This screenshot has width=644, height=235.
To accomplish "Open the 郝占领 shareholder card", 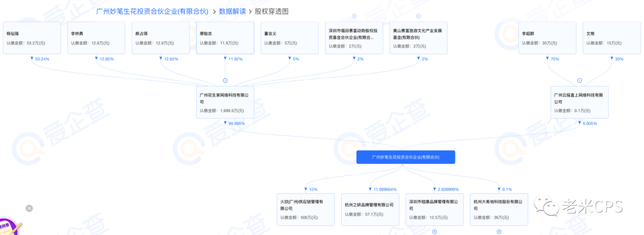I will pyautogui.click(x=160, y=38).
